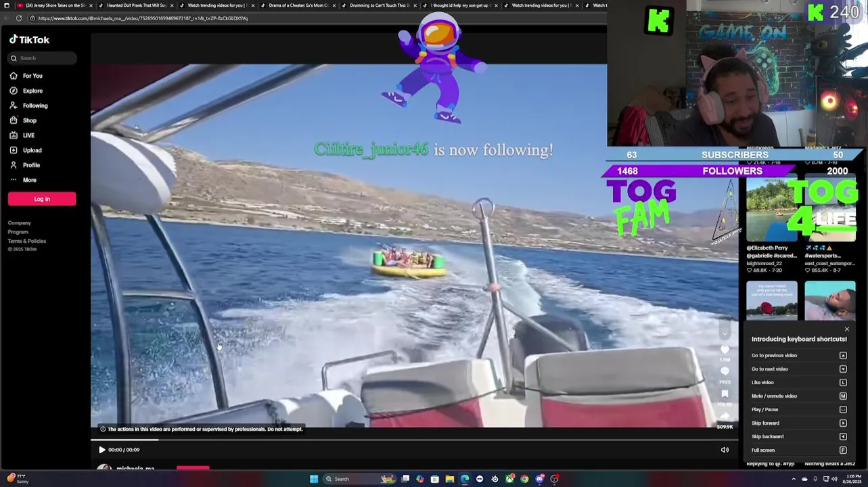Click the TikTok logo
Image resolution: width=868 pixels, height=487 pixels.
(x=29, y=40)
